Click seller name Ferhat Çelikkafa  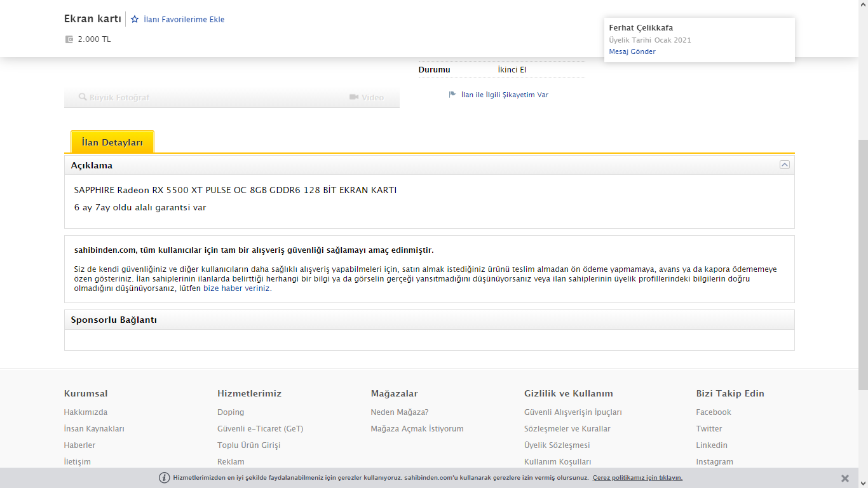pos(641,28)
